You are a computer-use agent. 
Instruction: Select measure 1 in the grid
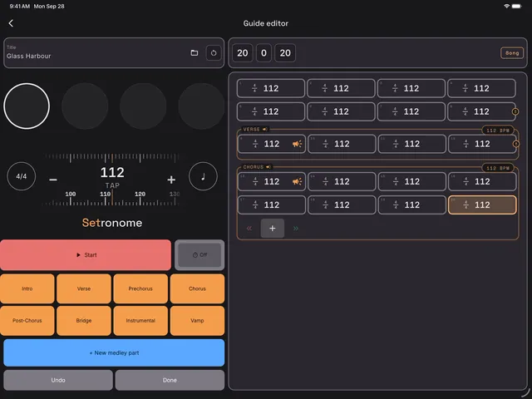pyautogui.click(x=271, y=88)
